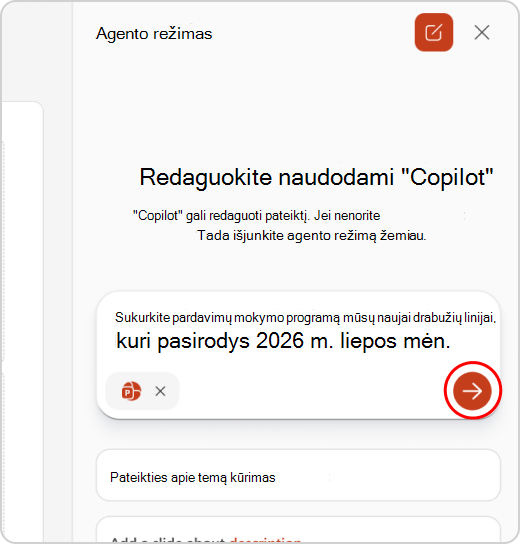Viewport: 520px width, 544px height.
Task: Click the 'Agento režimas' pane title
Action: coord(154,34)
